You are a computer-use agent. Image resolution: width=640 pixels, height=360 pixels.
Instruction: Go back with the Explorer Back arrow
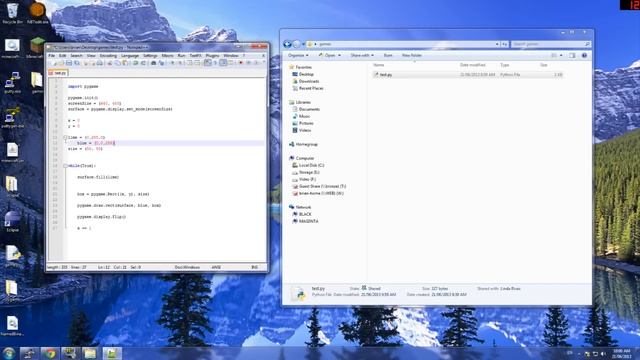click(287, 44)
